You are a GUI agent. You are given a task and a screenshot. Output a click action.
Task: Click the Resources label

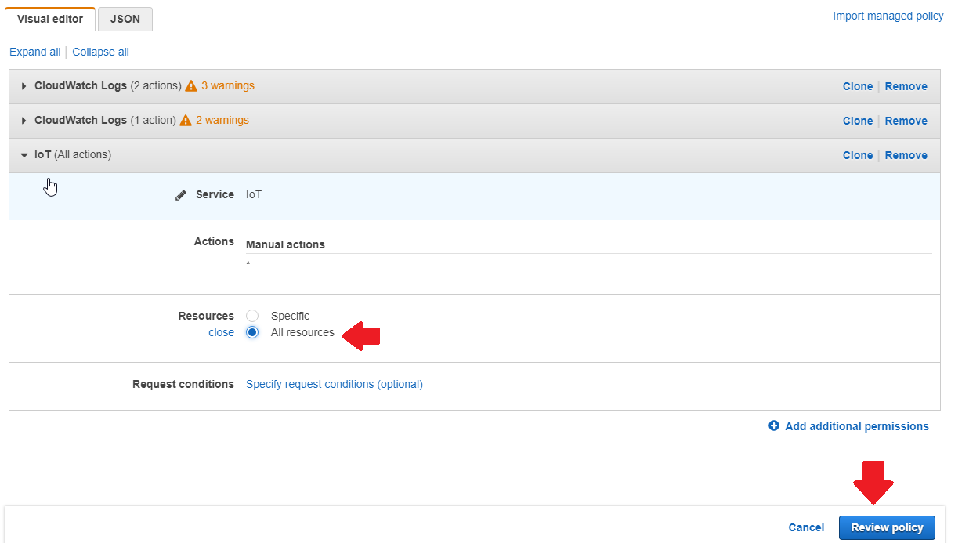tap(206, 316)
